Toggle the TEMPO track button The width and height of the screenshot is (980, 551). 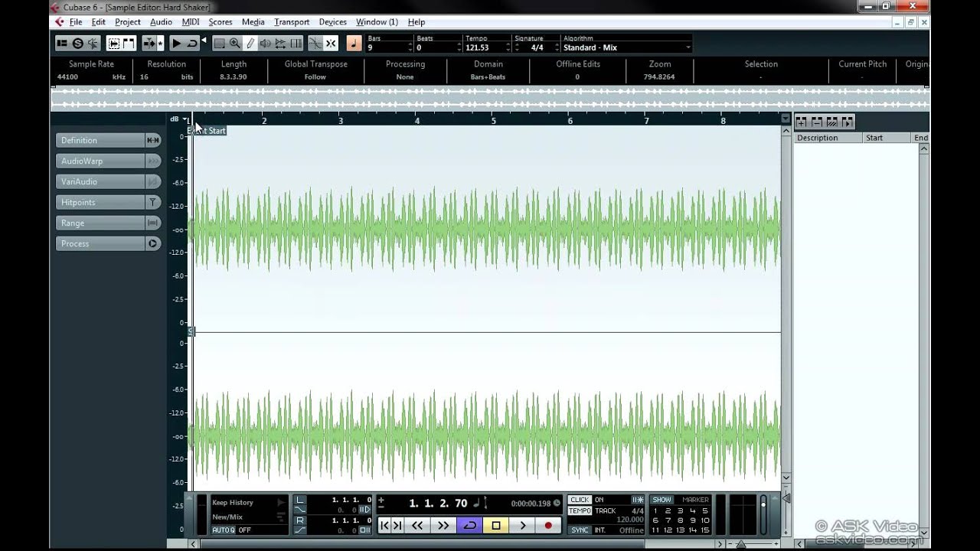click(x=580, y=510)
